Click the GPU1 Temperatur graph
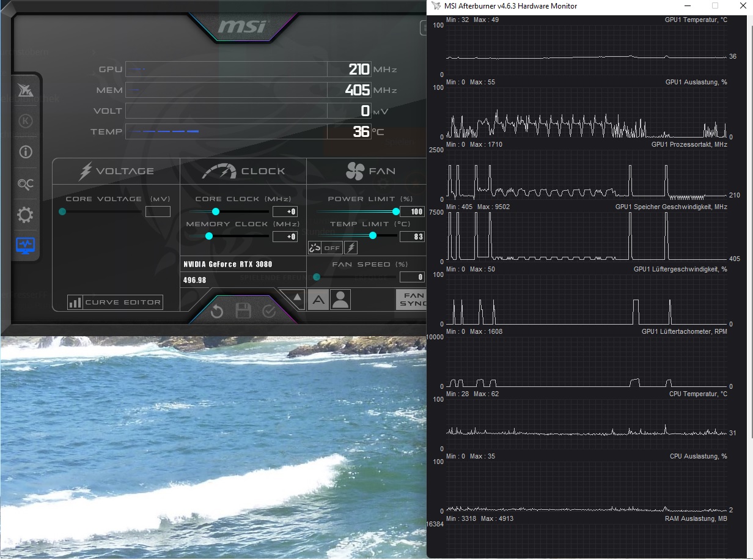This screenshot has width=753, height=560. pyautogui.click(x=586, y=50)
